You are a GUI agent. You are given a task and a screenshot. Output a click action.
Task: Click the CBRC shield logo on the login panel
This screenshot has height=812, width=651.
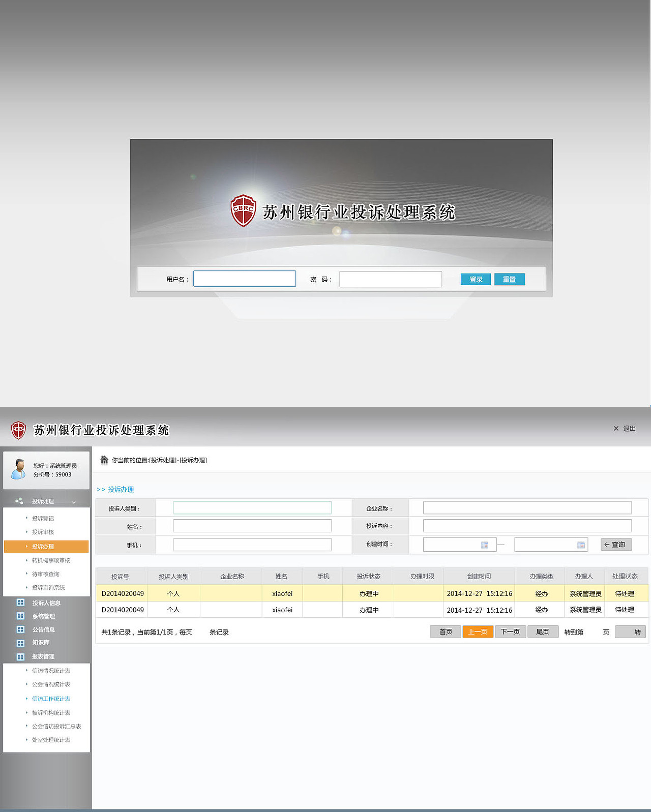243,210
